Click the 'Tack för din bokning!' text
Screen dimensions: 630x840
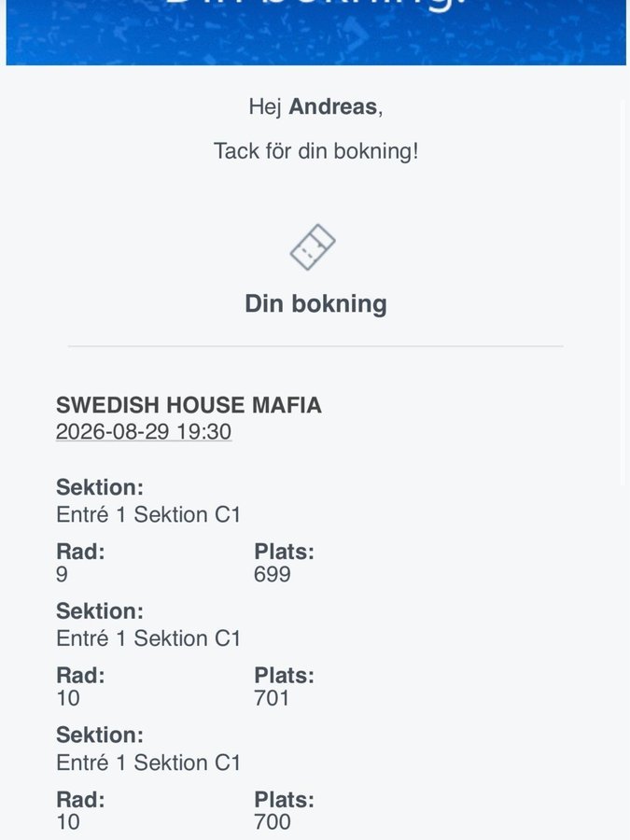pyautogui.click(x=315, y=151)
